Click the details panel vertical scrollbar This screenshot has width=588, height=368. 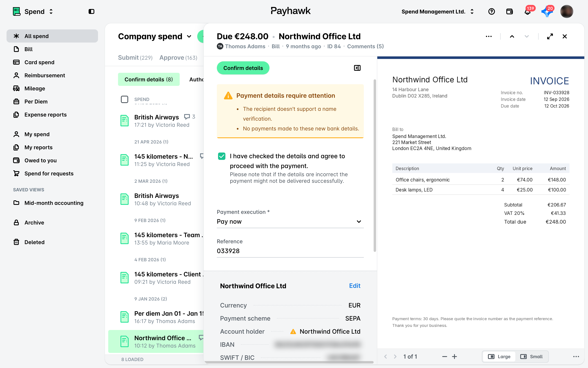pos(375,166)
